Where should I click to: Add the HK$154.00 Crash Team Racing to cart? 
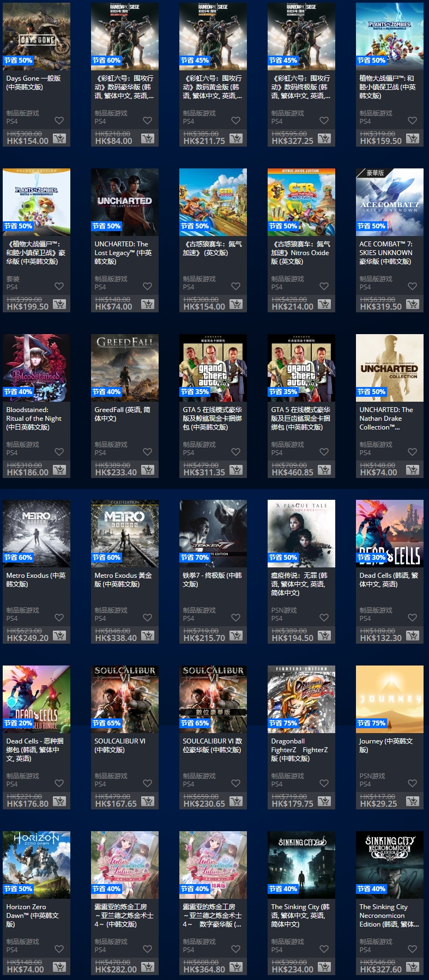tap(236, 304)
